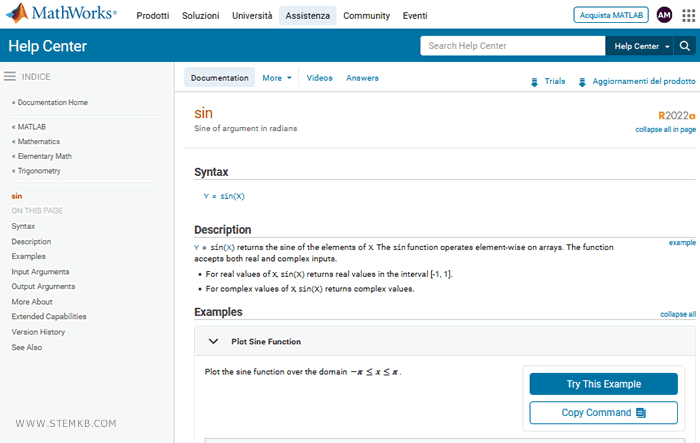Click the Search Help Center field

click(x=513, y=46)
